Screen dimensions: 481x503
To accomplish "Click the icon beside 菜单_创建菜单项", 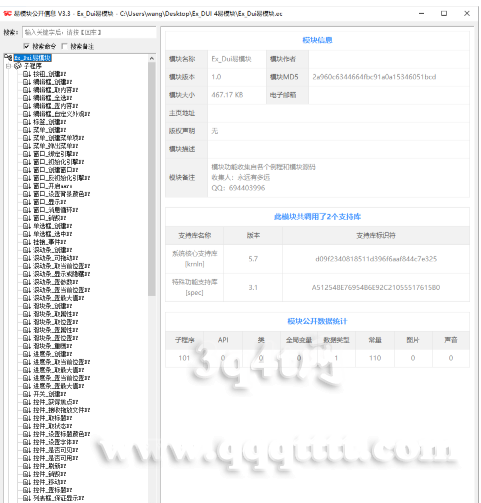I will pos(27,138).
